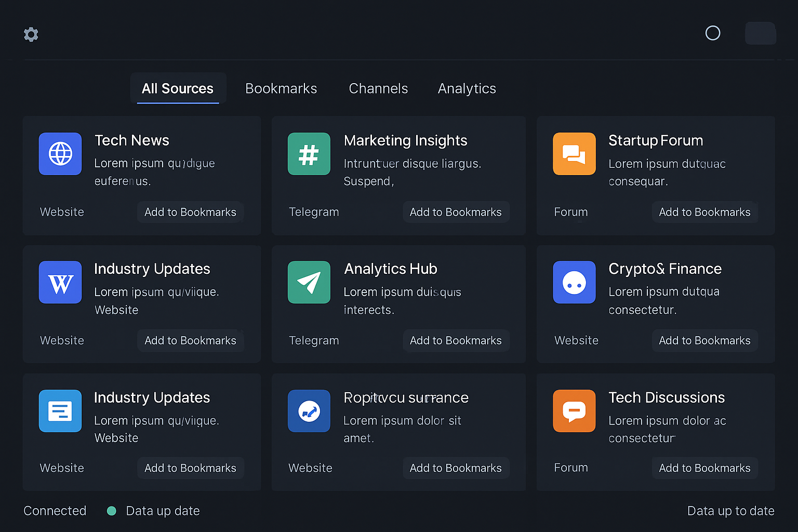Click the orange Tech Discussions speech icon

(x=574, y=411)
